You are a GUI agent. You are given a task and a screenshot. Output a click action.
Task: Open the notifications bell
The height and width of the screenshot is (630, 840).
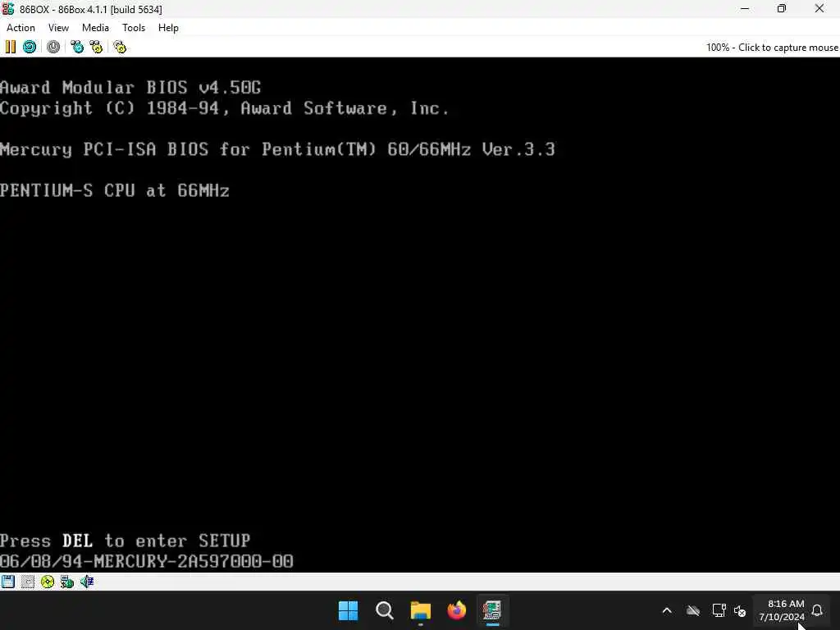(x=817, y=610)
